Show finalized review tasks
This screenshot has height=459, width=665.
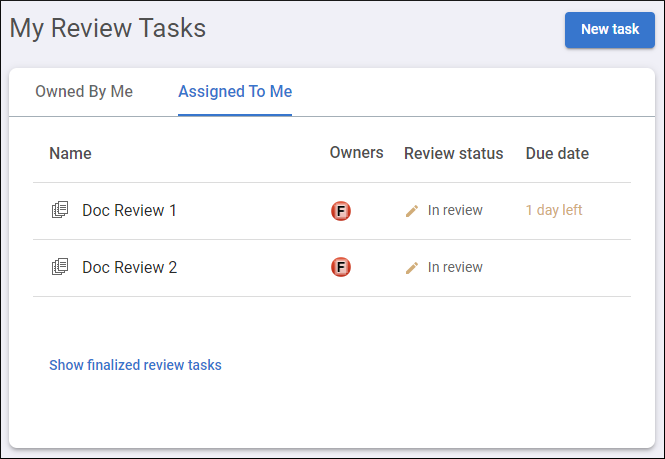pyautogui.click(x=135, y=365)
